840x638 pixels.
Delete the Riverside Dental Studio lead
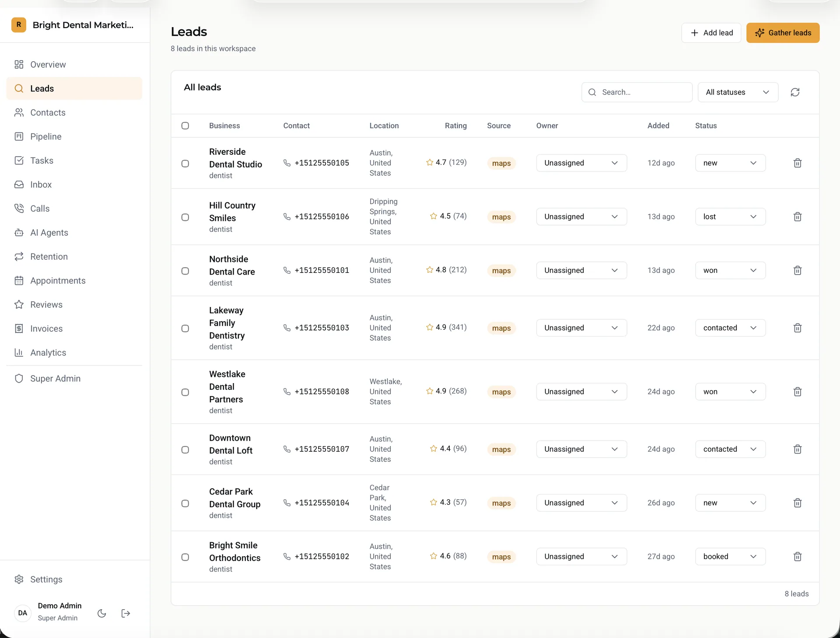point(797,163)
